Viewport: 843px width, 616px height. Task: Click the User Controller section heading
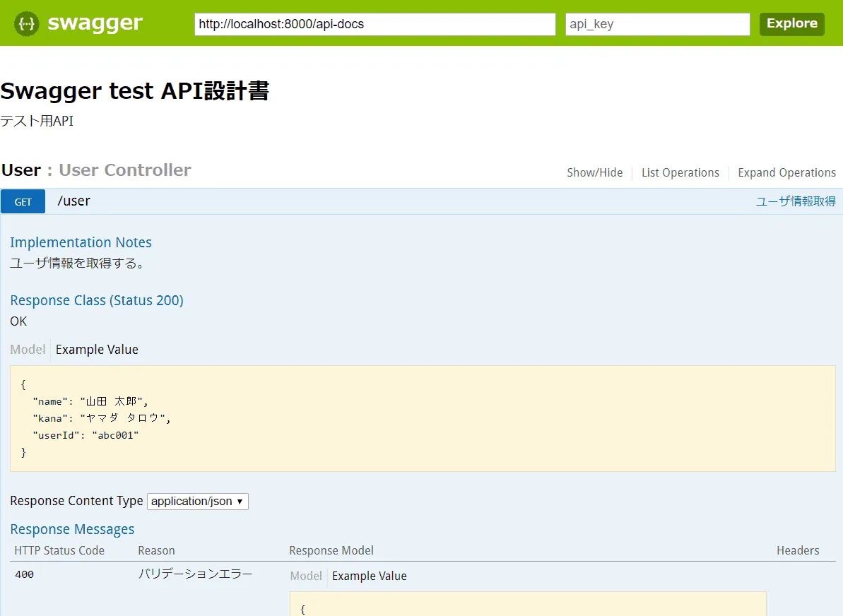pyautogui.click(x=124, y=170)
